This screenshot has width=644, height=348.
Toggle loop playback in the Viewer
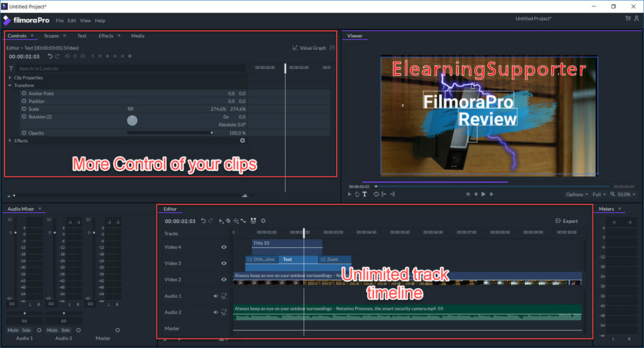point(376,194)
